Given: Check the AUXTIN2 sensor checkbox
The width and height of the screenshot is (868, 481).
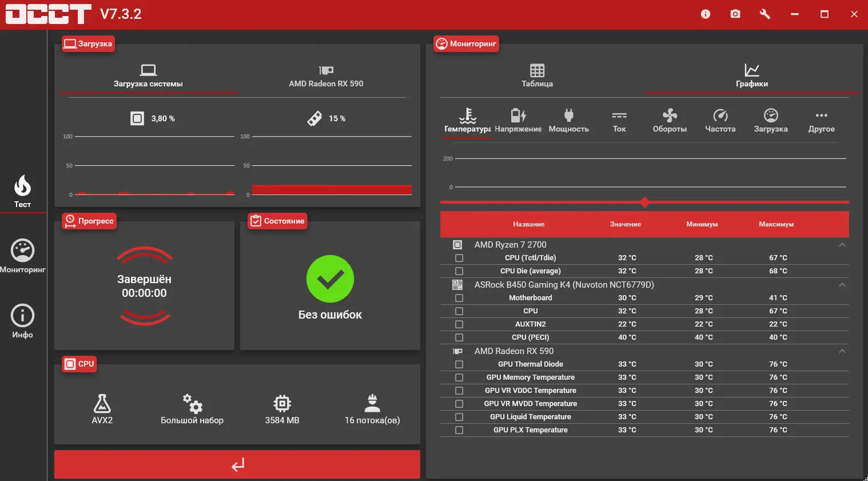Looking at the screenshot, I should click(x=459, y=324).
